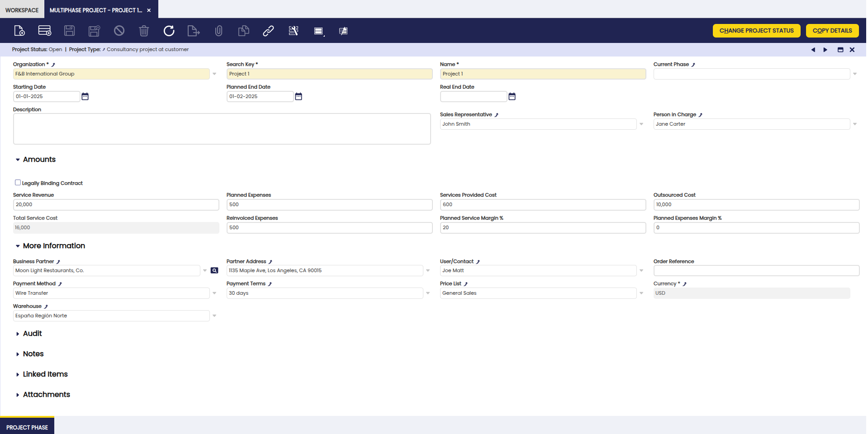Follow Current Phase link arrow icon
This screenshot has height=434, width=868.
[693, 65]
